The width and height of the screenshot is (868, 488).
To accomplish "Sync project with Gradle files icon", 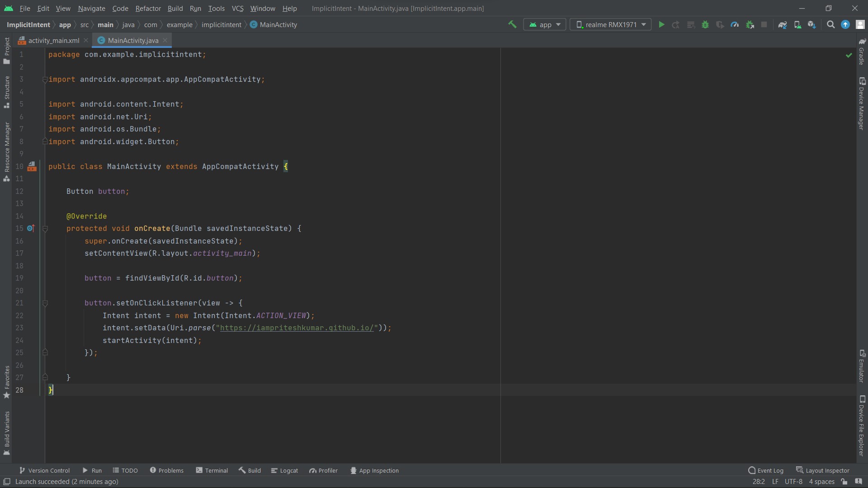I will tap(783, 24).
